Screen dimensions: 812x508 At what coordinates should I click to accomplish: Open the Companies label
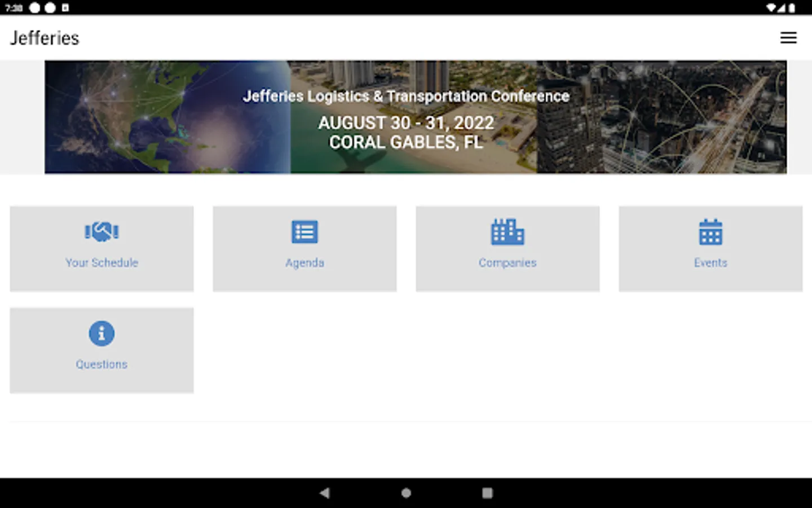507,263
